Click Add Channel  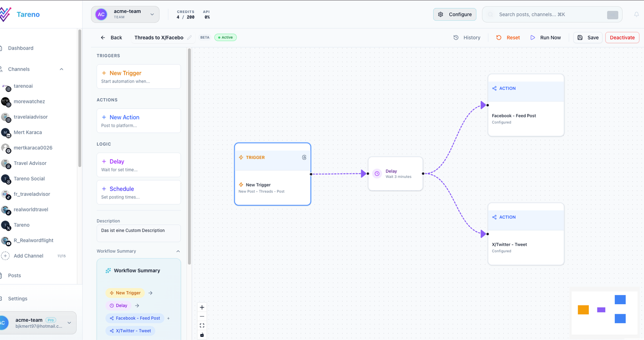pyautogui.click(x=28, y=256)
